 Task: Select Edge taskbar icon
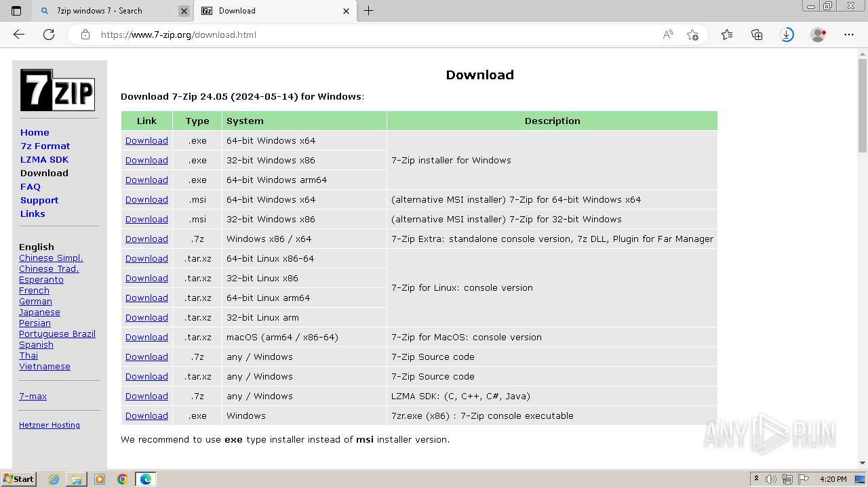pyautogui.click(x=146, y=479)
